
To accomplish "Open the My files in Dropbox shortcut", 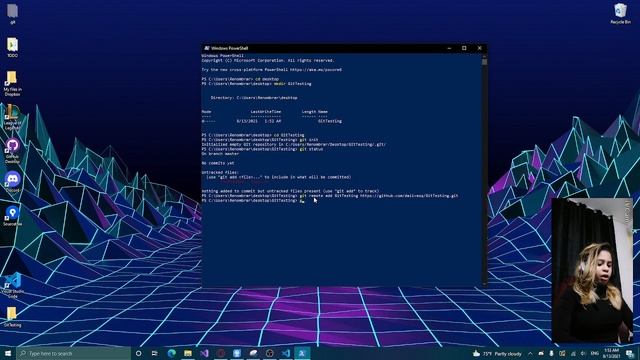I will coord(12,83).
